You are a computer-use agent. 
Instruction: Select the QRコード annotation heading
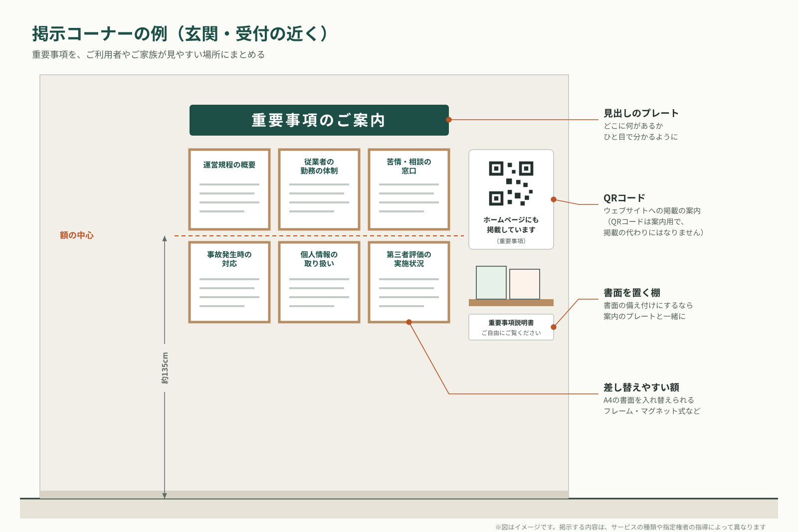(x=624, y=198)
